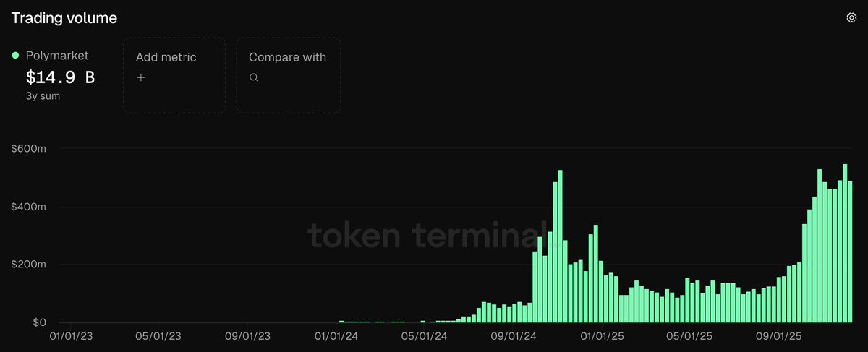The image size is (868, 352).
Task: Click the $200m y-axis label
Action: [x=29, y=265]
